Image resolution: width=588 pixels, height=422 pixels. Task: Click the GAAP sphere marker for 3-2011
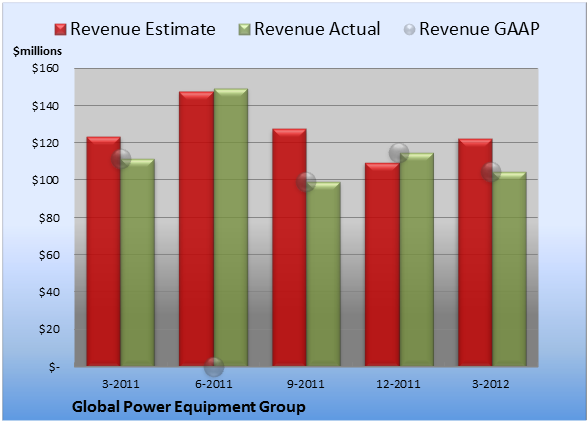(121, 159)
